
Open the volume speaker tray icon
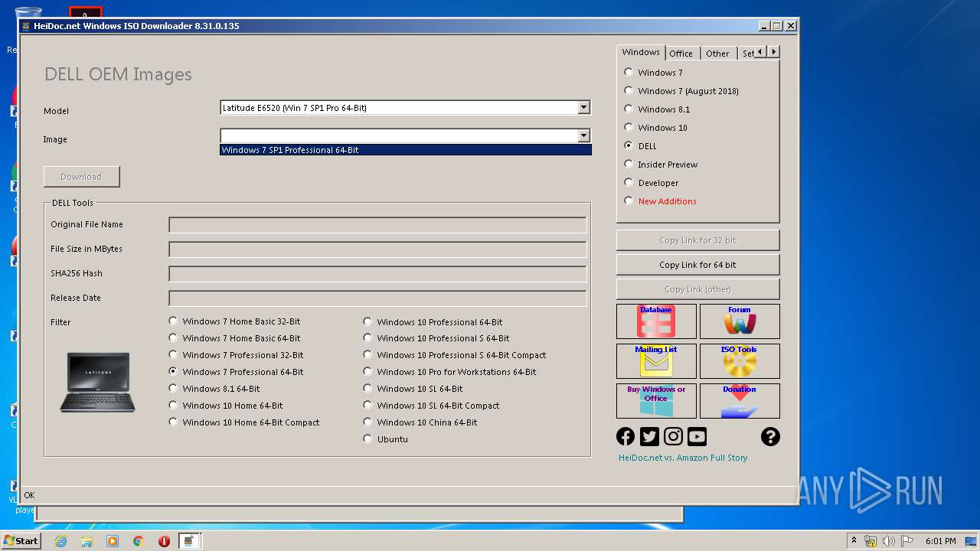pyautogui.click(x=889, y=541)
